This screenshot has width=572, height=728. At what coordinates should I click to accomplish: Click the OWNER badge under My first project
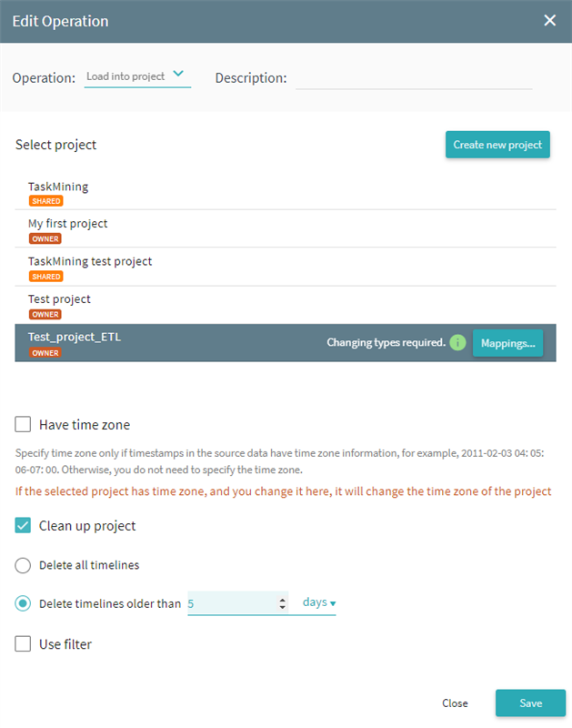[45, 238]
